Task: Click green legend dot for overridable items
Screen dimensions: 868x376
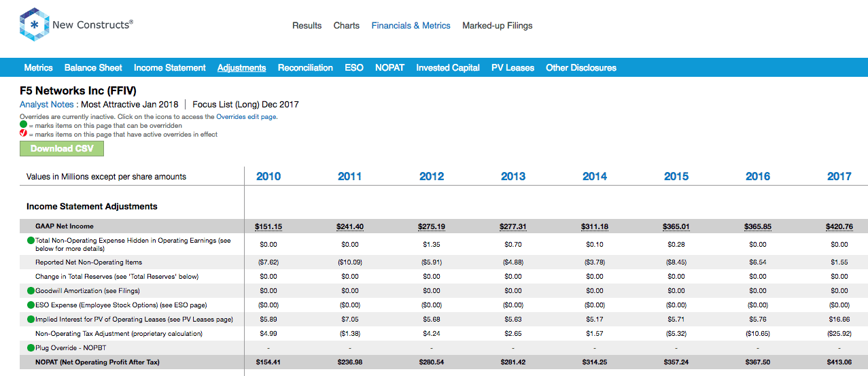Action: 23,126
